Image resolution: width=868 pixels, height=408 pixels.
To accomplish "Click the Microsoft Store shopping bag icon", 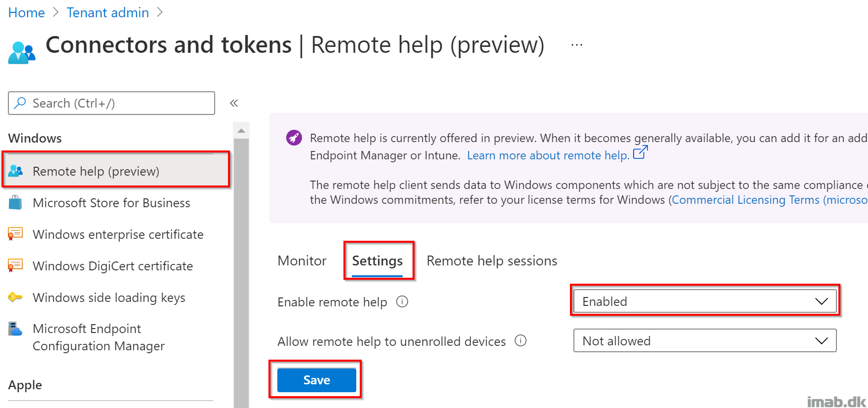I will point(15,203).
